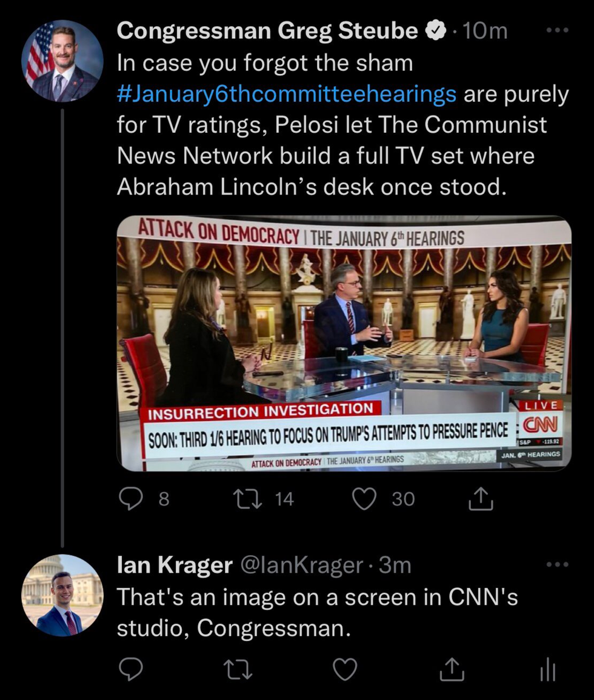Reply to Ian Krager's tweet

tap(130, 669)
